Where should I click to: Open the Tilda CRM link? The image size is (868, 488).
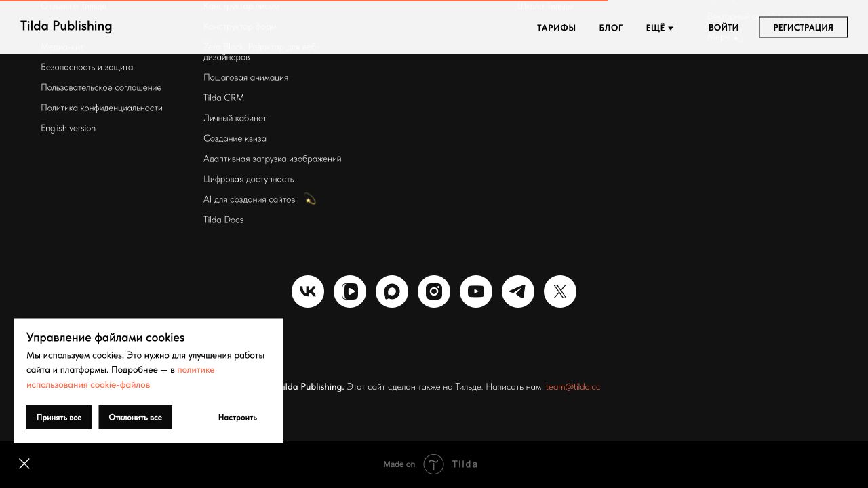[x=224, y=98]
